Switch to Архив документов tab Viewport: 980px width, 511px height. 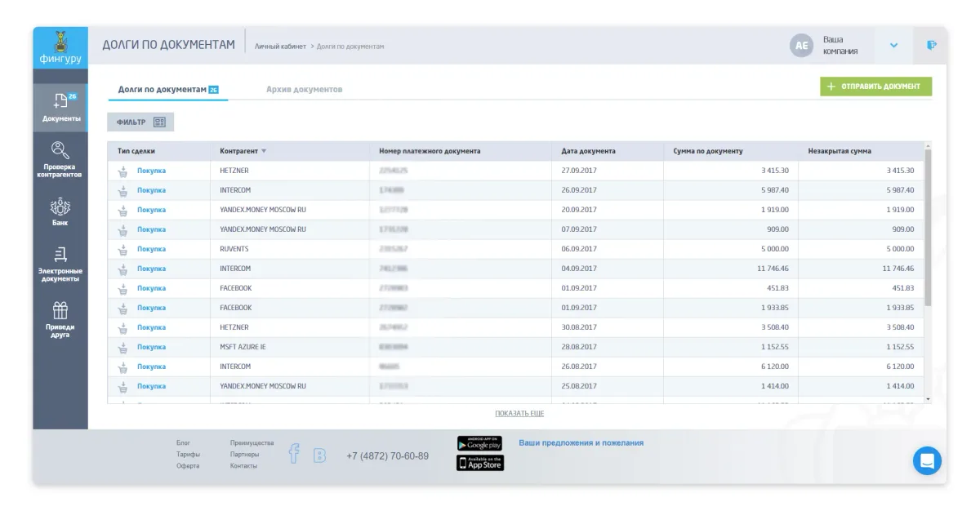coord(304,89)
